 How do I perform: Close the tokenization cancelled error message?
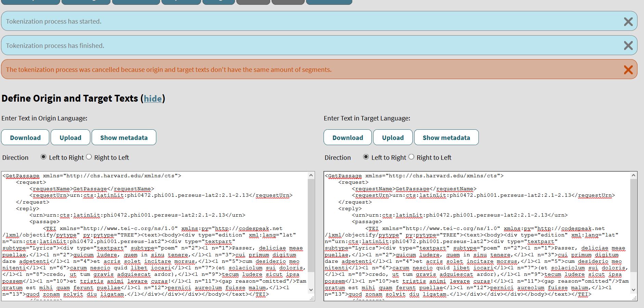click(x=628, y=70)
